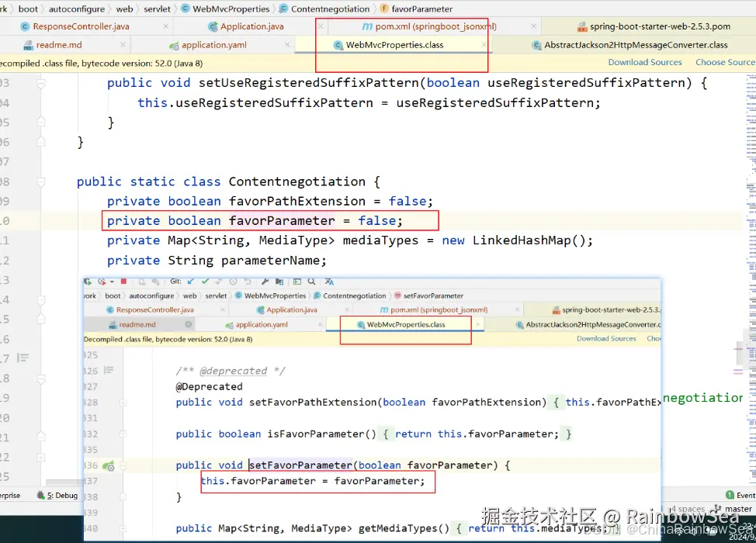Close application.yaml tab in outer window
This screenshot has width=756, height=543.
point(287,45)
